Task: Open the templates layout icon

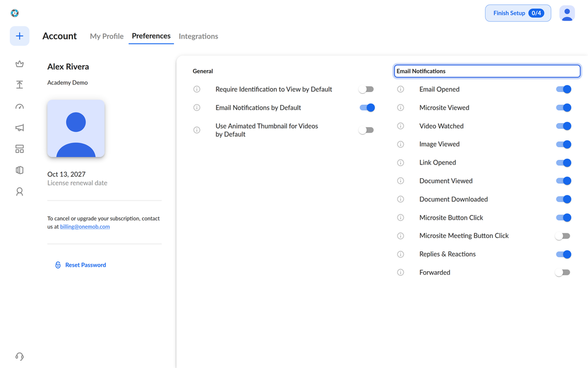Action: [20, 149]
